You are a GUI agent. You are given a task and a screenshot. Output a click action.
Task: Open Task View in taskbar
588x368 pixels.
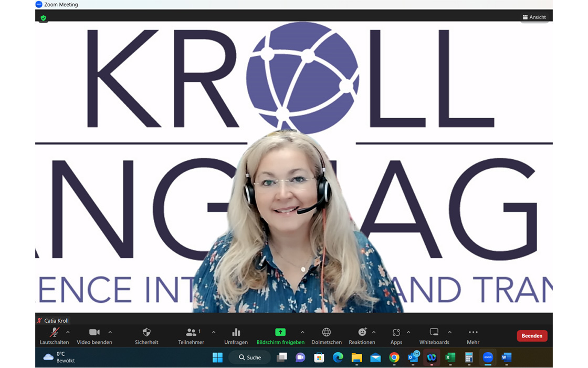[281, 357]
